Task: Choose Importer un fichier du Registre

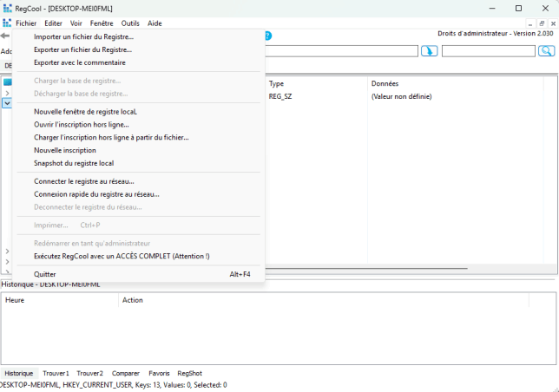Action: pyautogui.click(x=83, y=37)
